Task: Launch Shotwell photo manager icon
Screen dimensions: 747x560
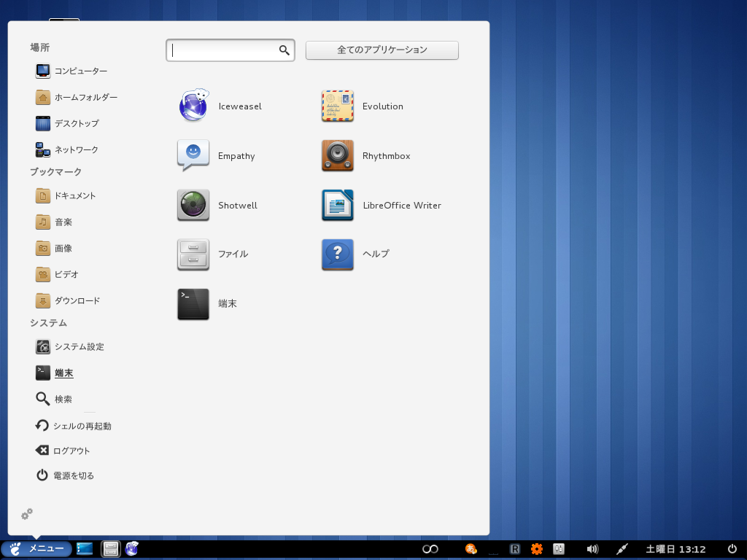Action: (193, 205)
